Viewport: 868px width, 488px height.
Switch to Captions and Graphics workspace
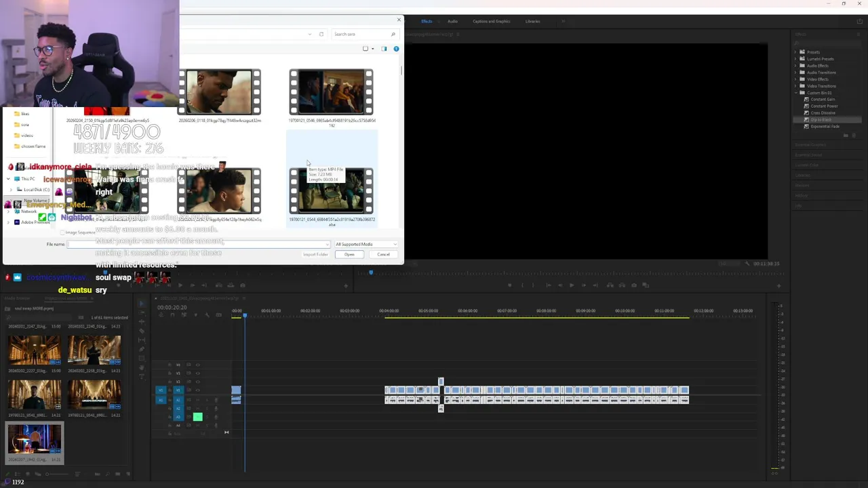coord(492,21)
